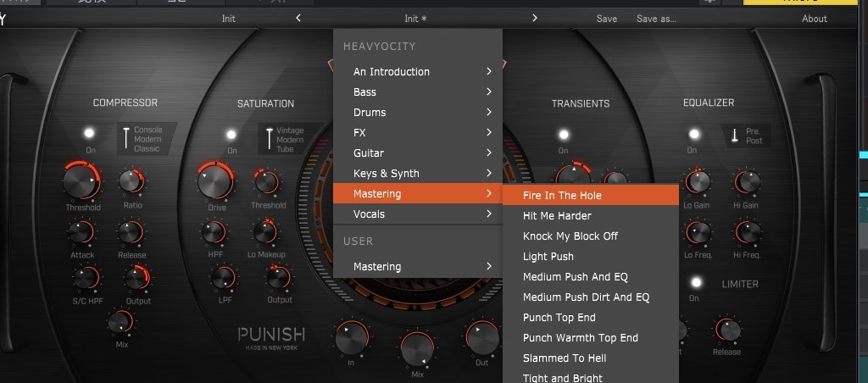Click the previous preset left arrow

[298, 18]
